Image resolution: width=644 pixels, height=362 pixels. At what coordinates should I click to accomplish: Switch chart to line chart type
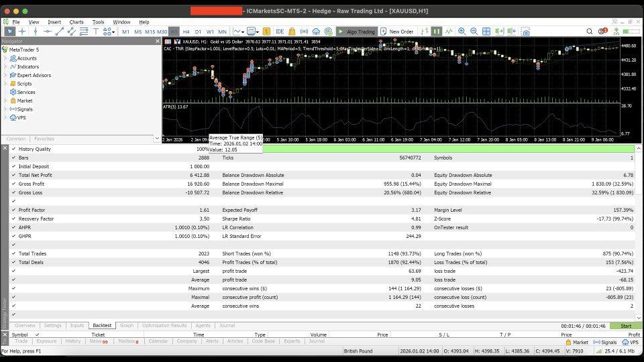[449, 32]
